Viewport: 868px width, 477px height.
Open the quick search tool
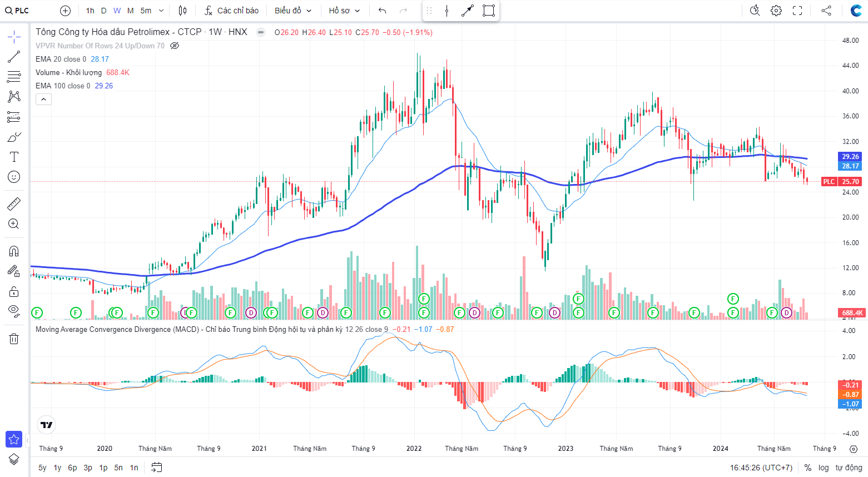pos(755,11)
